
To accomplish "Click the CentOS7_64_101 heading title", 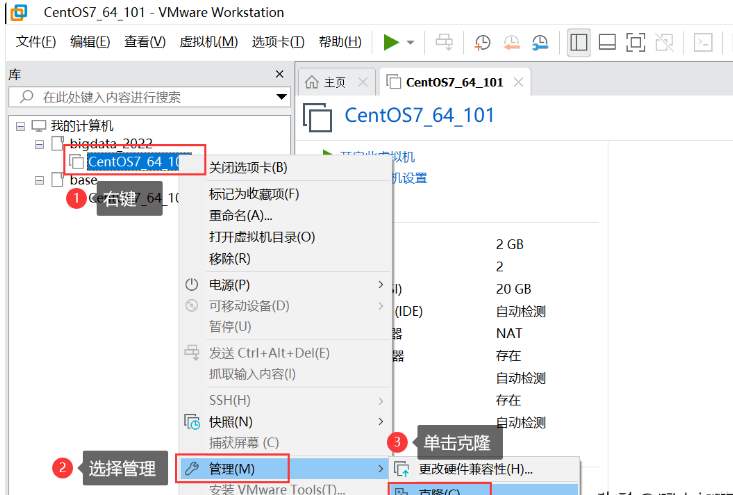I will [419, 115].
